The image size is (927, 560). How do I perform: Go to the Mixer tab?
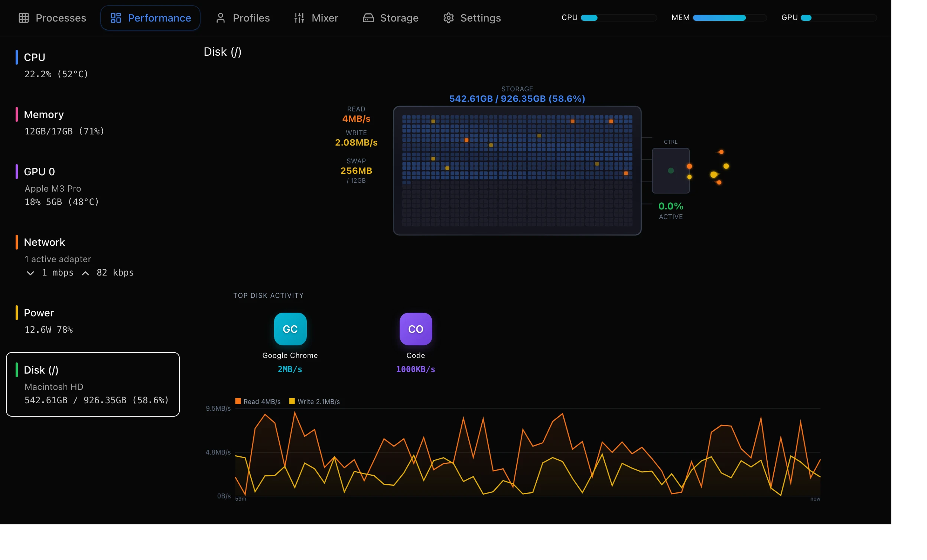pyautogui.click(x=316, y=18)
